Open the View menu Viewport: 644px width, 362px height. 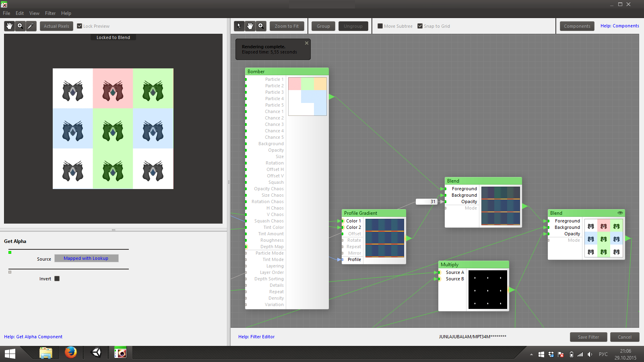coord(34,13)
